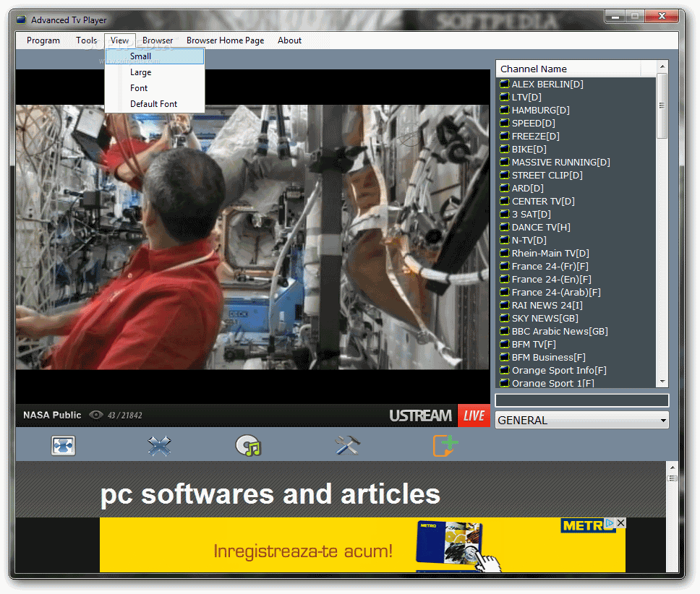The image size is (700, 594).
Task: Click the TV icon beside 3 SAT[D]
Action: point(505,214)
